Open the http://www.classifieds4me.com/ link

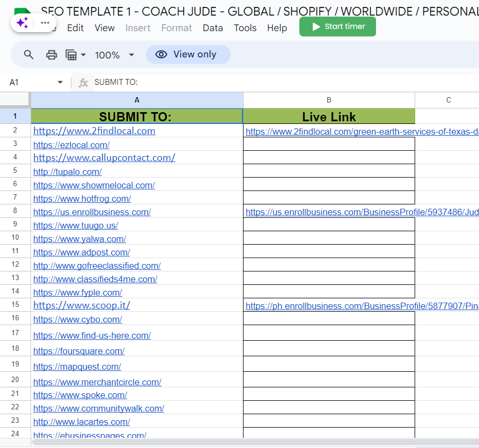[x=95, y=280]
